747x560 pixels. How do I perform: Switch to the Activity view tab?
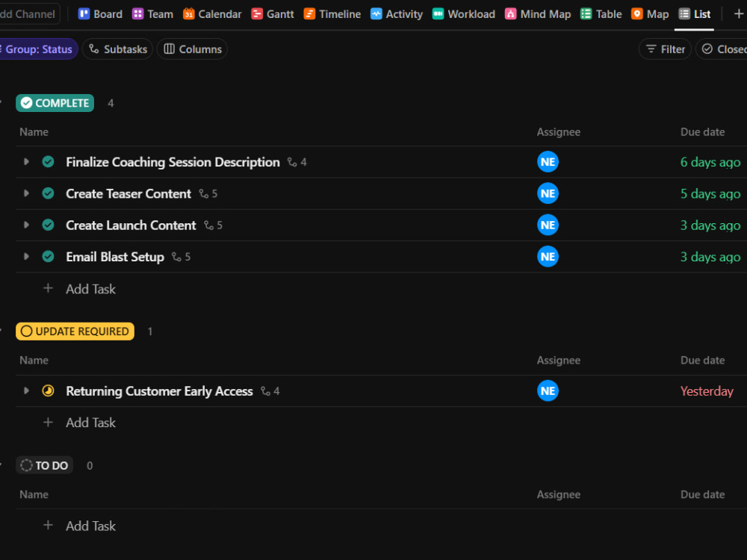pos(397,14)
